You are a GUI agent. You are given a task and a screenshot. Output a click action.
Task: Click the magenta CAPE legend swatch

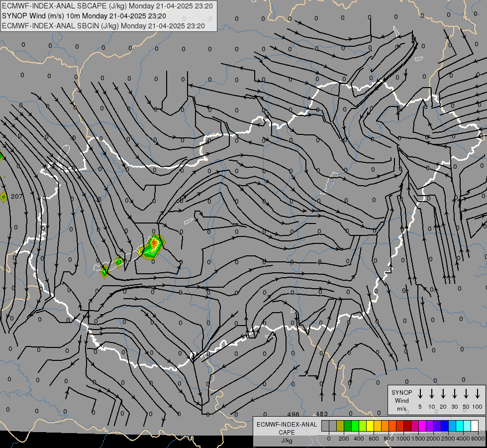click(x=423, y=426)
